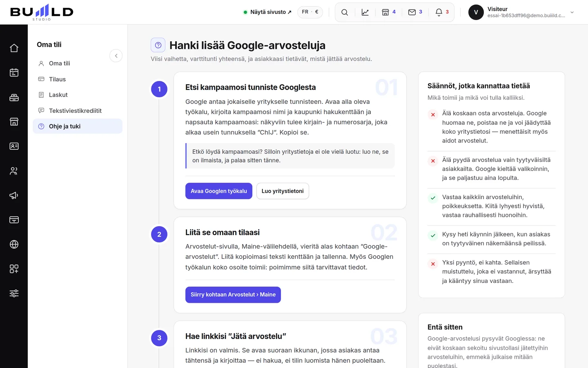The image size is (588, 368).
Task: Click the Avaa Googlen työkalu button
Action: click(x=219, y=191)
